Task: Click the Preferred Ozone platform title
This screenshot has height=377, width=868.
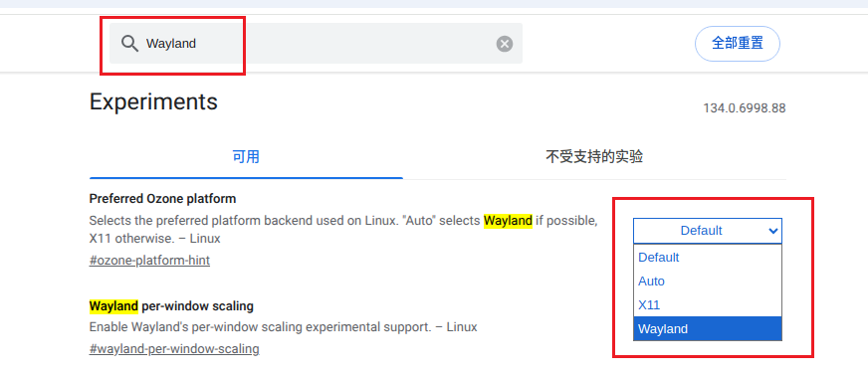Action: pos(162,199)
